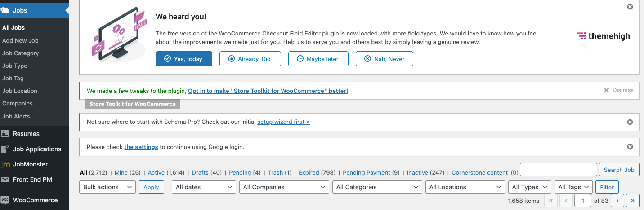
Task: Click the Job Applications pencil icon
Action: point(5,149)
